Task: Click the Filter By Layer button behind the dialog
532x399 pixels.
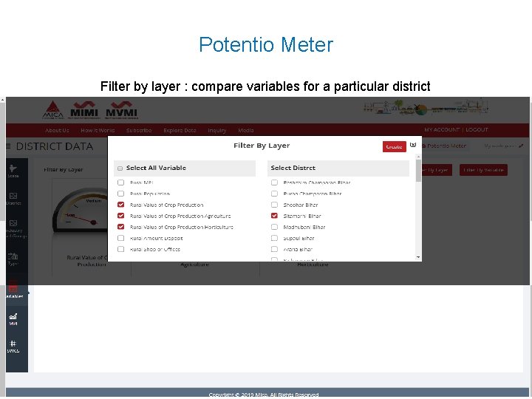Action: click(437, 170)
